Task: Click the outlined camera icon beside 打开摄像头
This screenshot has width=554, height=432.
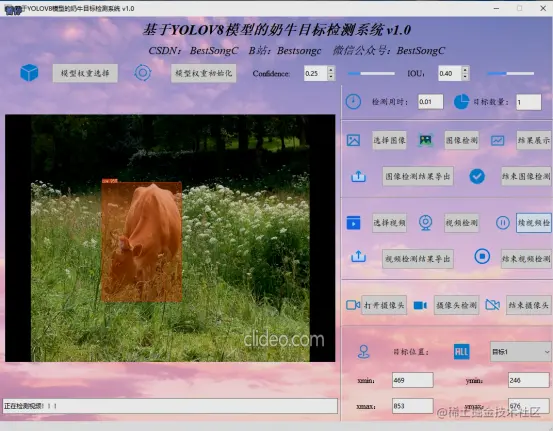Action: 353,305
